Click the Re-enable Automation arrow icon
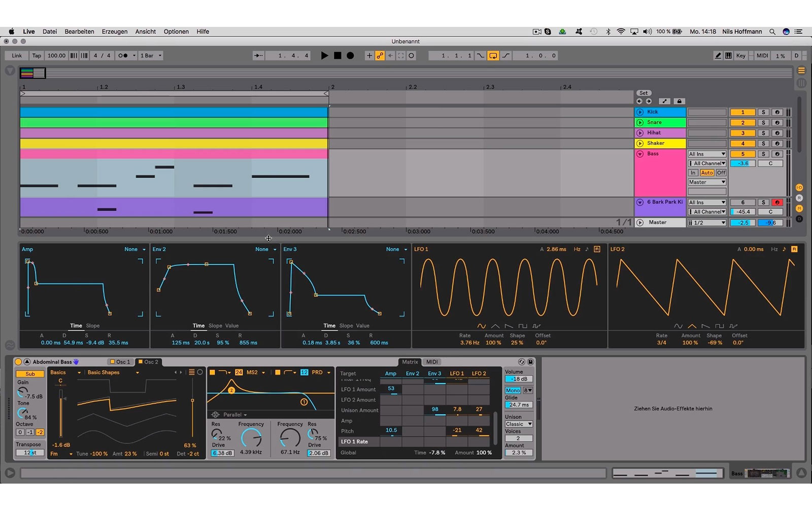 point(390,56)
